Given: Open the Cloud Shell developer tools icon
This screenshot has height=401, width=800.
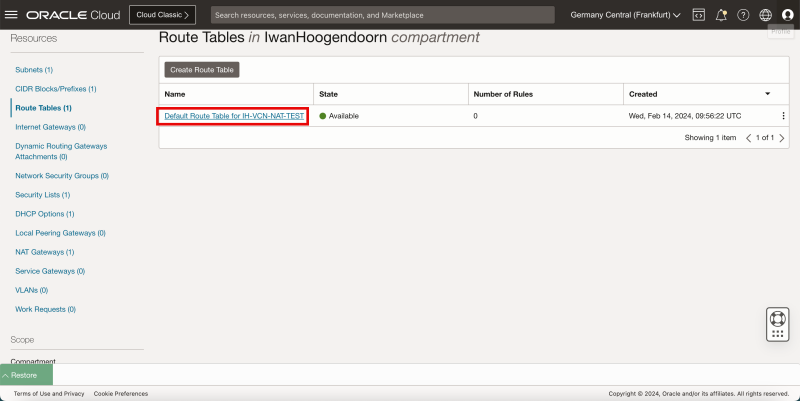Looking at the screenshot, I should click(x=698, y=15).
